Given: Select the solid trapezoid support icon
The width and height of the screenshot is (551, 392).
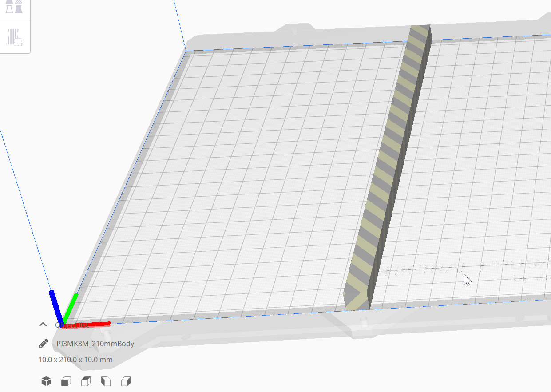Looking at the screenshot, I should tap(8, 2).
